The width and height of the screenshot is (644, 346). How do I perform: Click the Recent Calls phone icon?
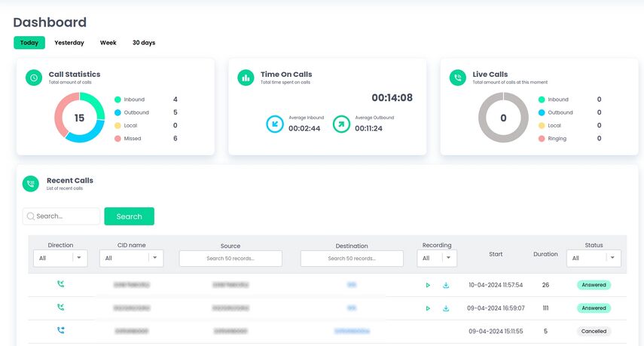tap(31, 184)
